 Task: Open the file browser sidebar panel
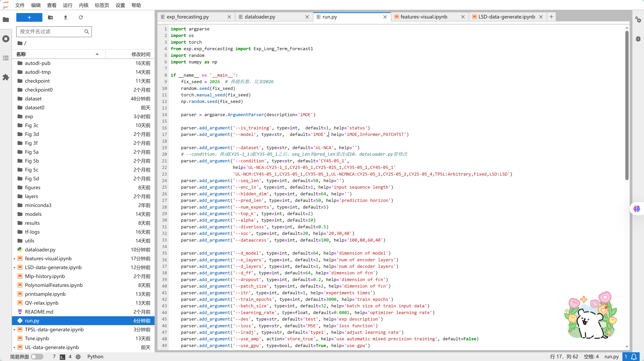point(6,20)
